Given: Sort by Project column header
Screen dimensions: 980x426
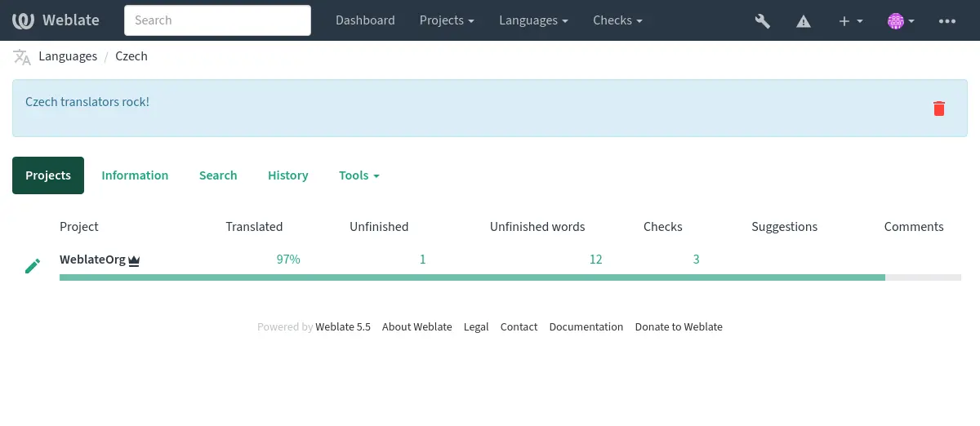Looking at the screenshot, I should (x=79, y=227).
